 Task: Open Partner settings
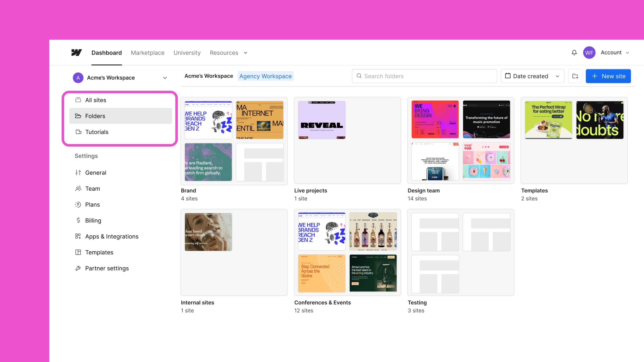[107, 268]
